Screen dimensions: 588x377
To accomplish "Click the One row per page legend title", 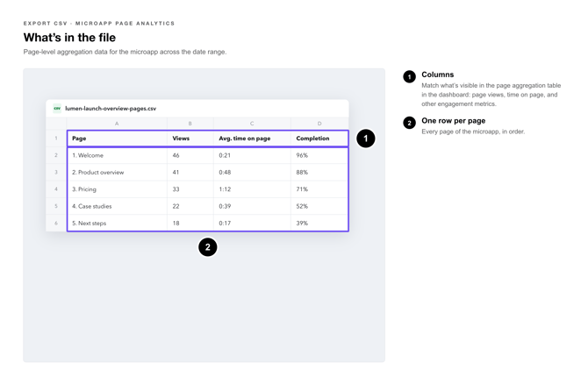I will click(454, 121).
